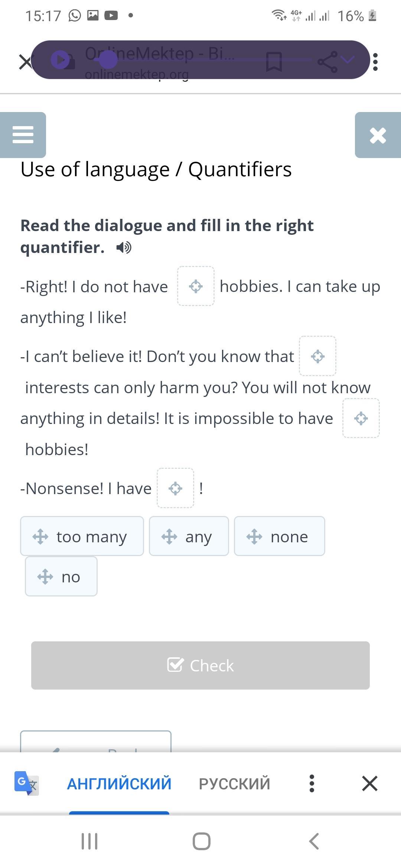The height and width of the screenshot is (868, 401).
Task: Tap the bookmark icon in the top bar
Action: 274,62
